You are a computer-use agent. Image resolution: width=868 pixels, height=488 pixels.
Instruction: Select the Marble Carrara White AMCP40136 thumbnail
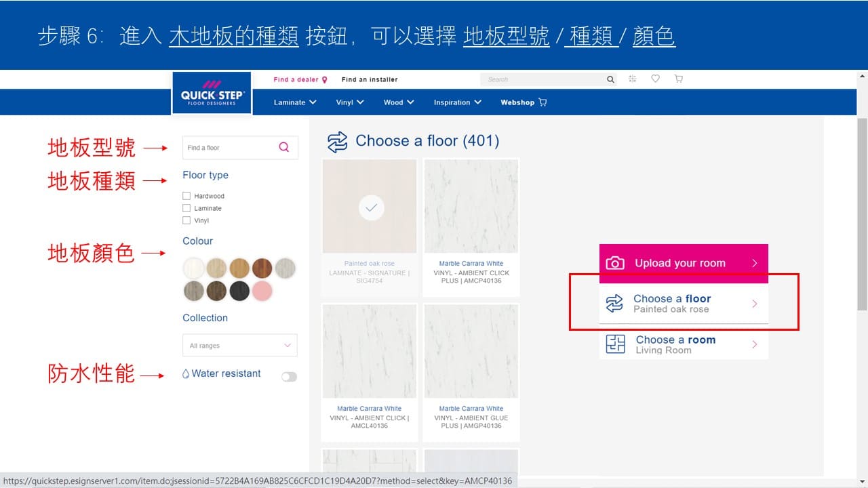coord(471,206)
